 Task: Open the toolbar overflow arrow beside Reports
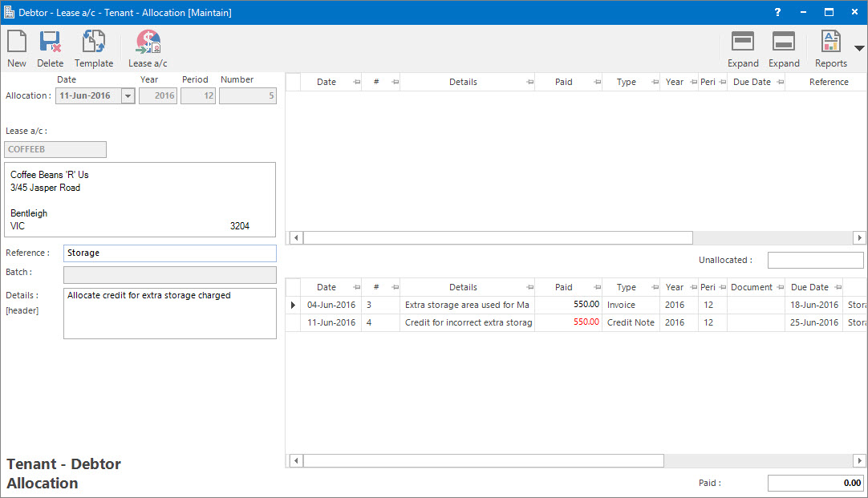[858, 49]
